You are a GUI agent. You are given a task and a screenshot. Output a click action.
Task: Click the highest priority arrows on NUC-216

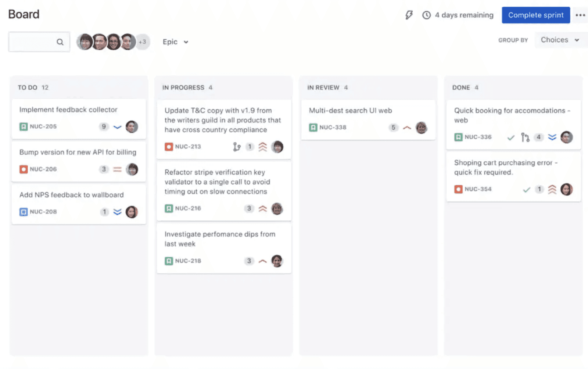262,208
